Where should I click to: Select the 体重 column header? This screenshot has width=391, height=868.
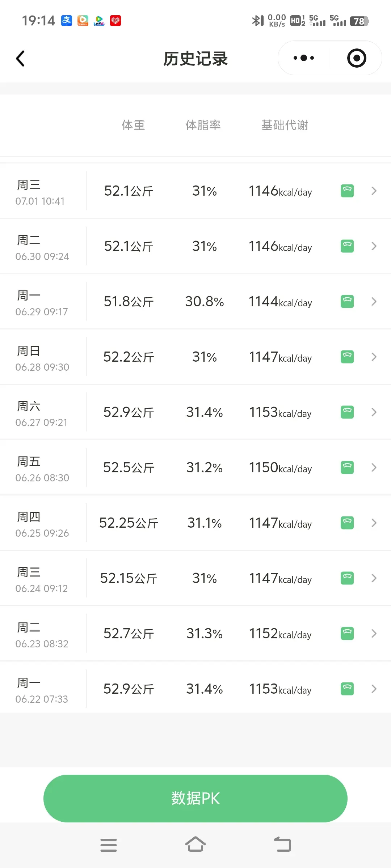(x=133, y=125)
